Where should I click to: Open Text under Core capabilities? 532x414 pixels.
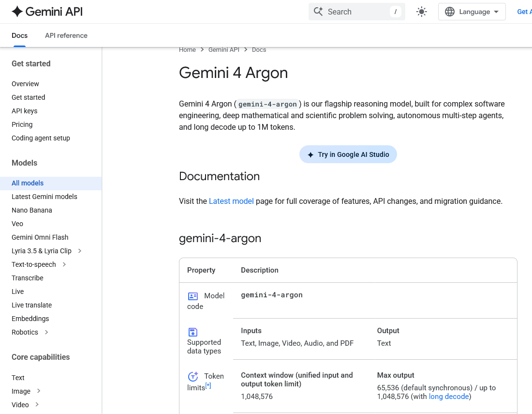click(18, 378)
